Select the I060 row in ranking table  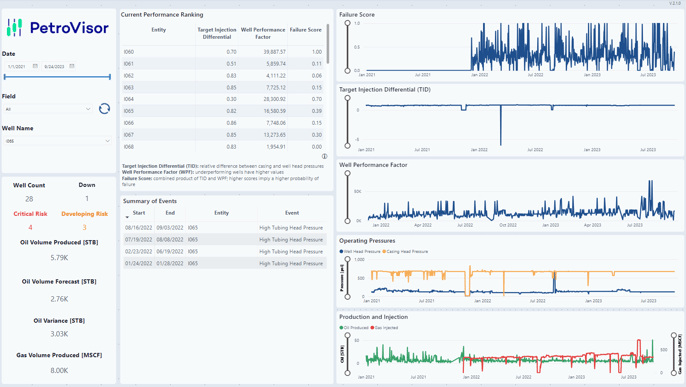[223, 52]
